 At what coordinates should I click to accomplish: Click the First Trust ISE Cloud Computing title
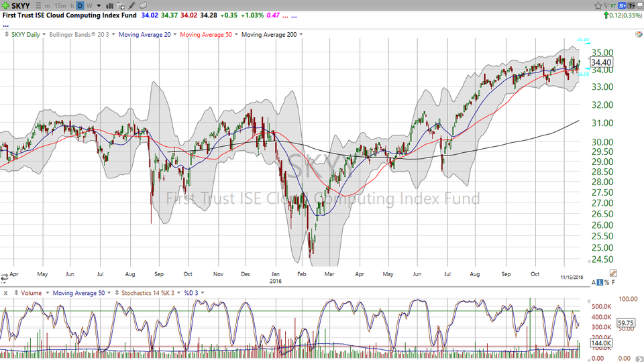pyautogui.click(x=69, y=15)
